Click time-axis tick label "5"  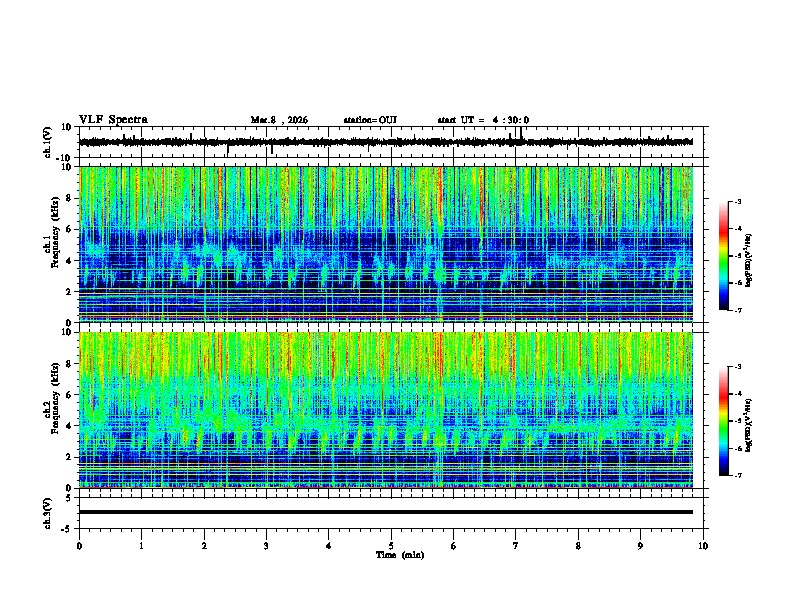[x=391, y=546]
